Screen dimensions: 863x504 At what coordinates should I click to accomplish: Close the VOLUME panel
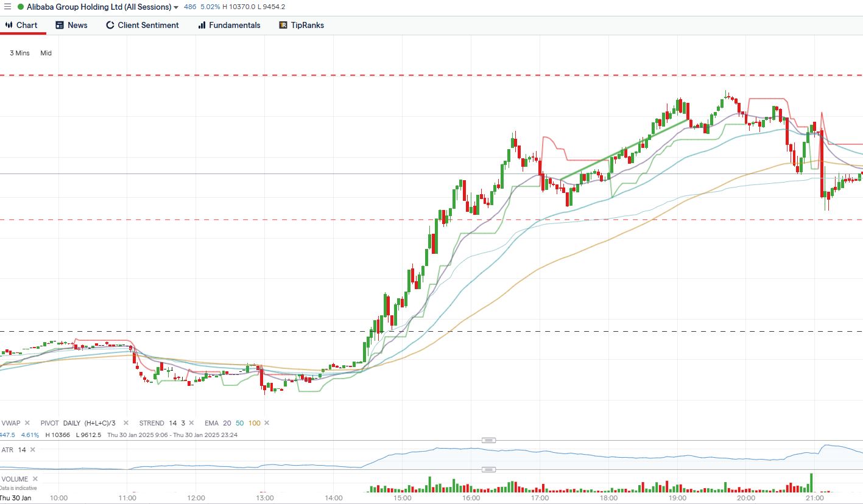click(35, 479)
